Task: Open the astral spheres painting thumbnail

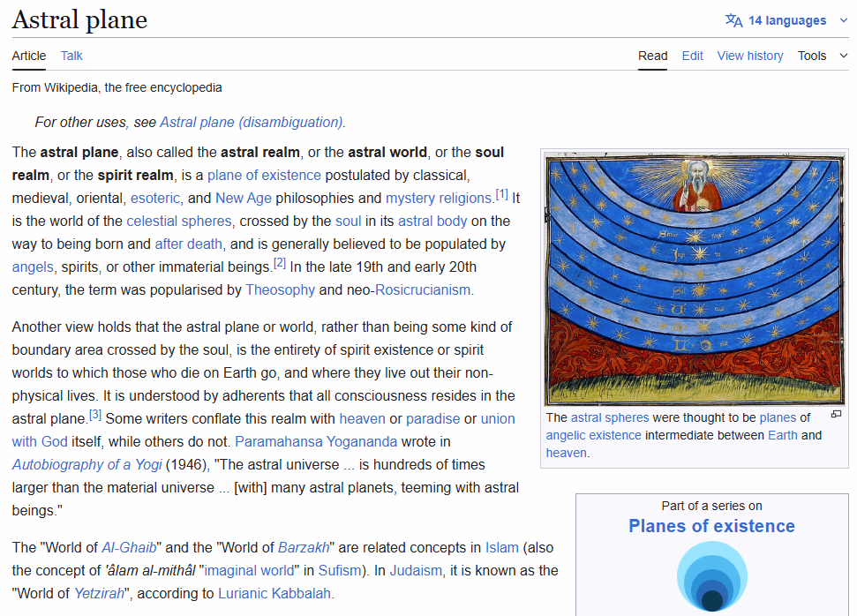Action: [x=694, y=280]
